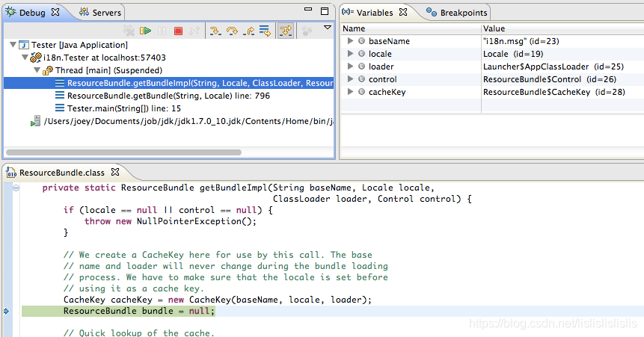This screenshot has width=644, height=337.
Task: Click the value "i18n.msg" (id=23)
Action: [x=521, y=41]
